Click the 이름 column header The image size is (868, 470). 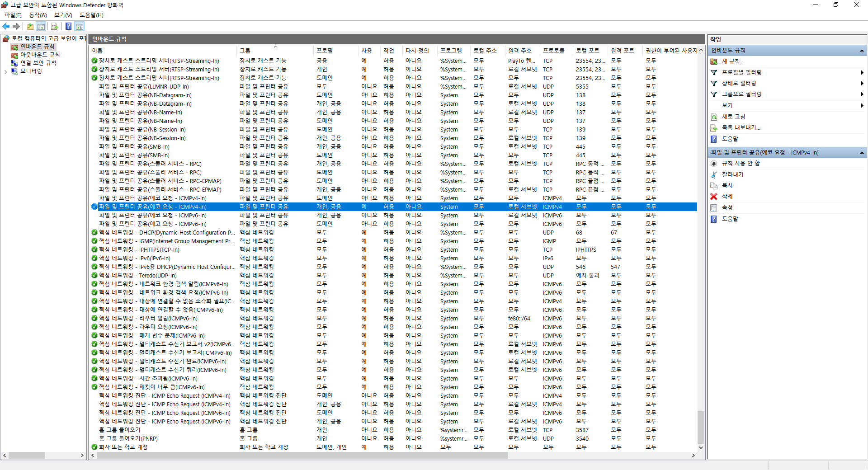pos(163,51)
